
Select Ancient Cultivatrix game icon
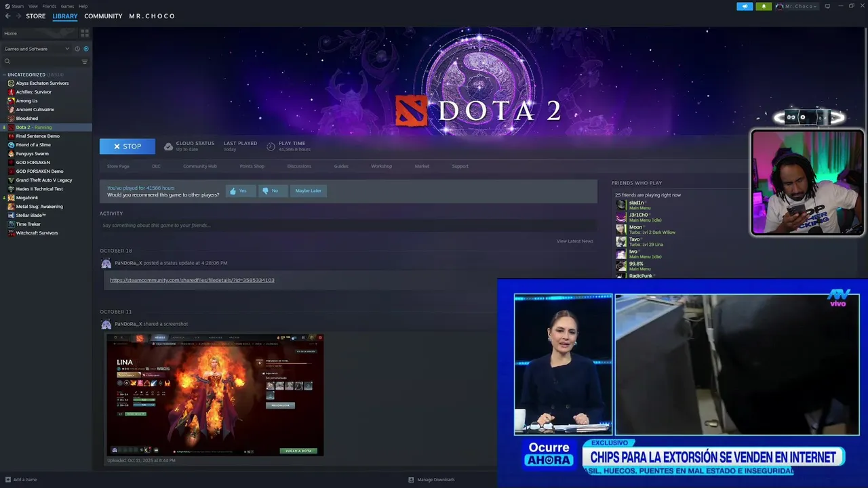(11, 110)
